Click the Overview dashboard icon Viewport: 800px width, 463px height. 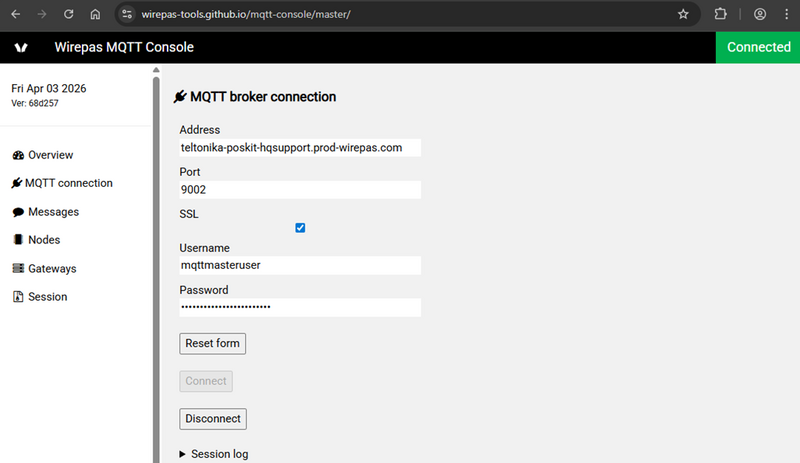[18, 155]
